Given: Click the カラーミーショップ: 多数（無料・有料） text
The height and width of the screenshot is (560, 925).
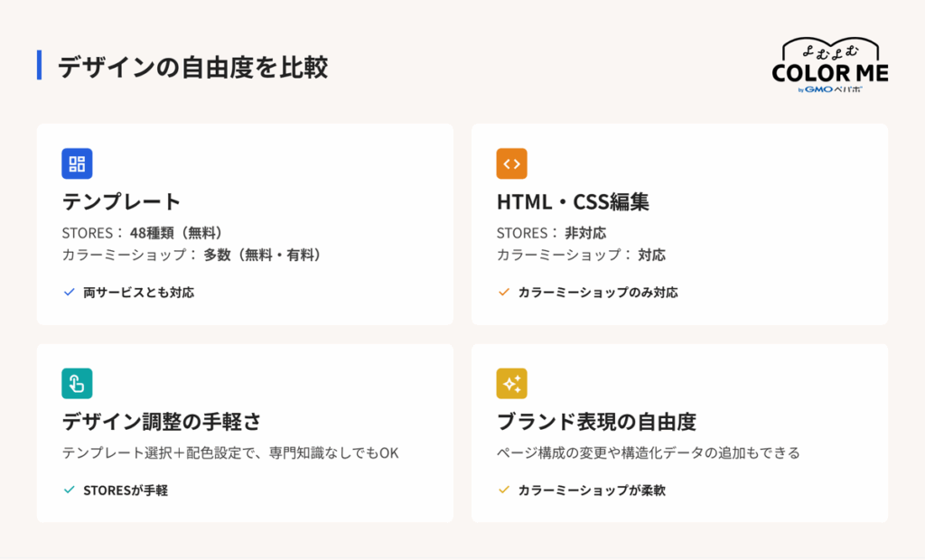Looking at the screenshot, I should coord(195,255).
